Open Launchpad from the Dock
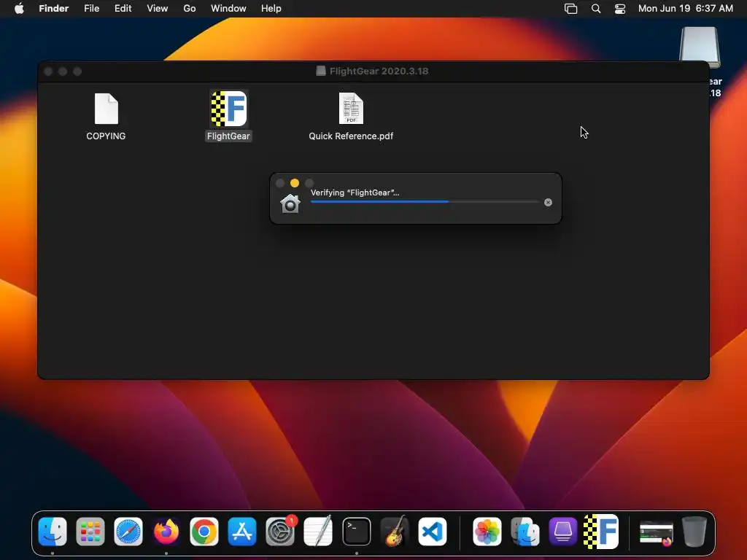Viewport: 747px width, 560px height. (90, 532)
